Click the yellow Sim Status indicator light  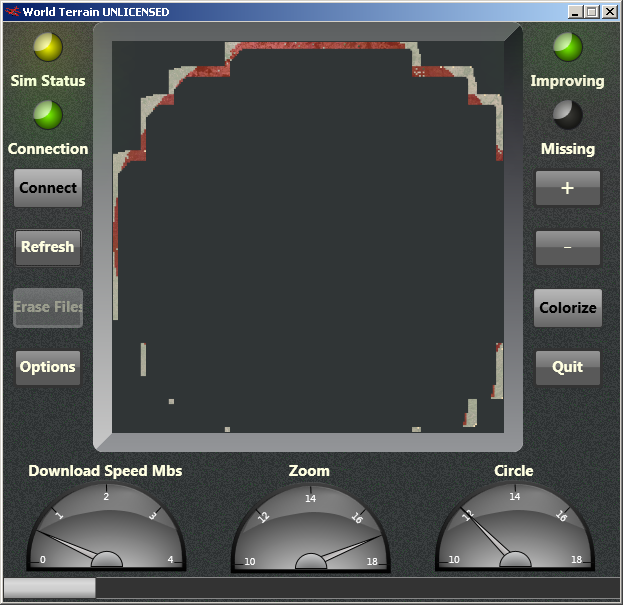(x=48, y=47)
